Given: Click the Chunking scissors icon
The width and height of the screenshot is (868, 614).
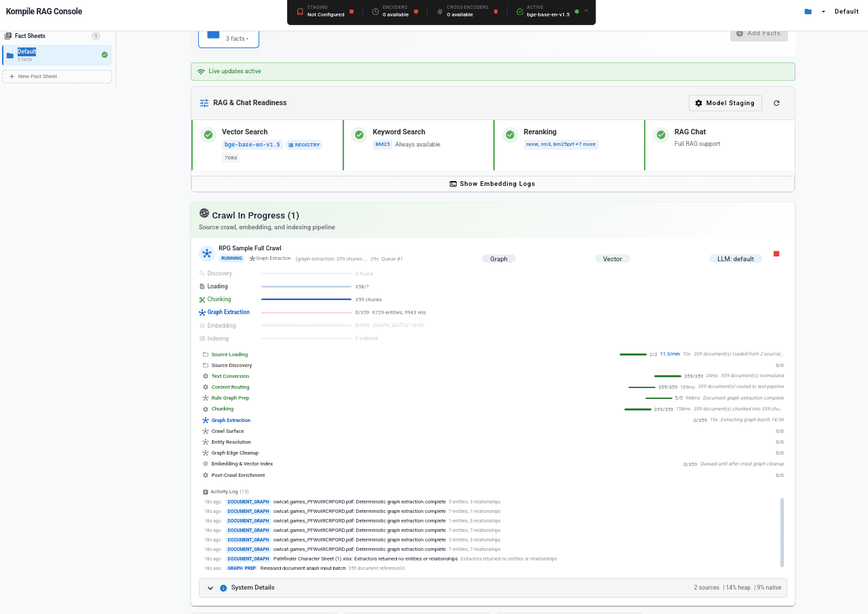Looking at the screenshot, I should 202,299.
